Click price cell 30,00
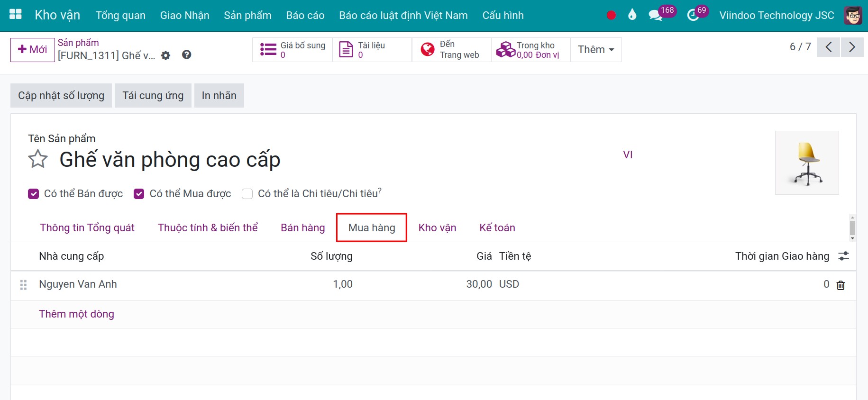 [x=479, y=284]
